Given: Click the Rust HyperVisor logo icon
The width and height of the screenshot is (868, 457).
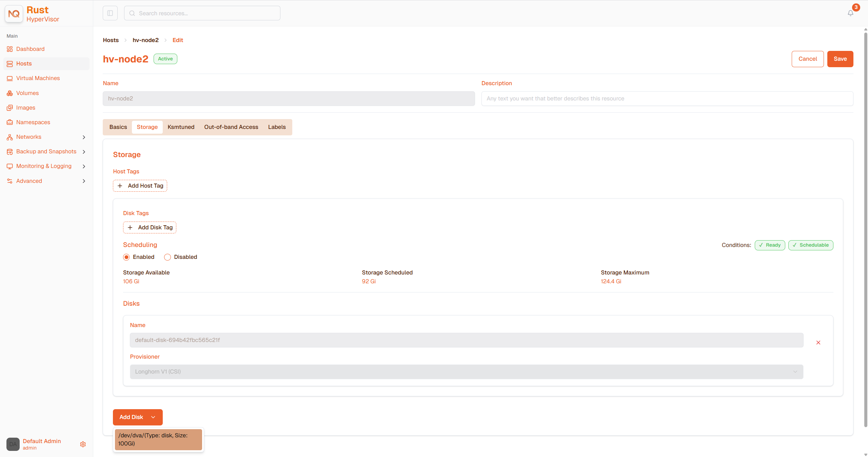Looking at the screenshot, I should [x=14, y=14].
